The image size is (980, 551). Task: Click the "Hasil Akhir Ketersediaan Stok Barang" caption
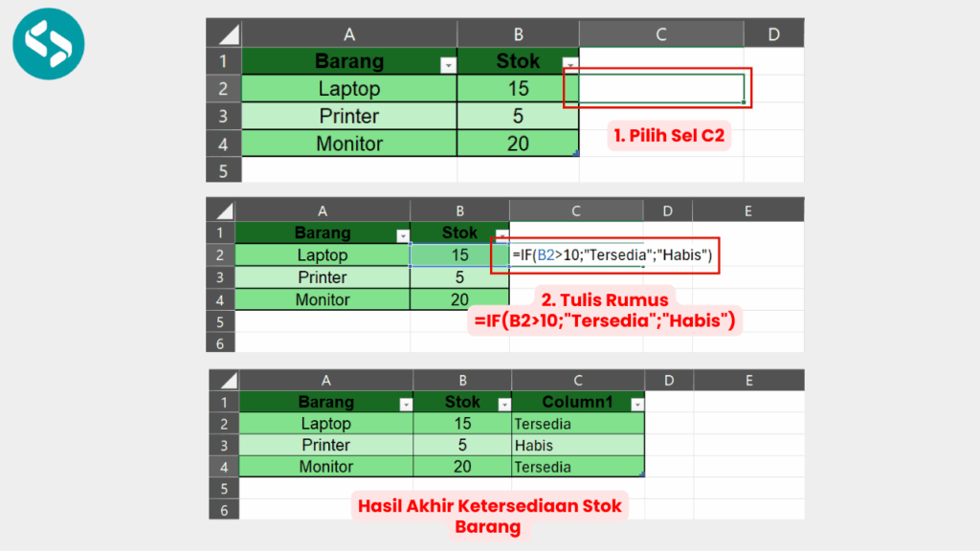coord(489,516)
